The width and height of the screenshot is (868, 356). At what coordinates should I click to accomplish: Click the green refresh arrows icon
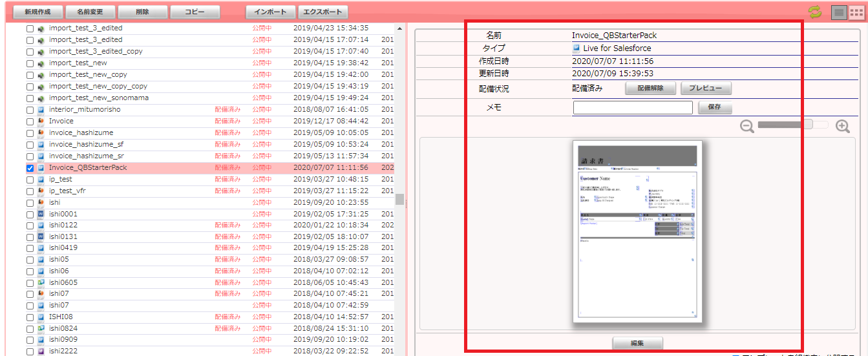click(x=815, y=12)
